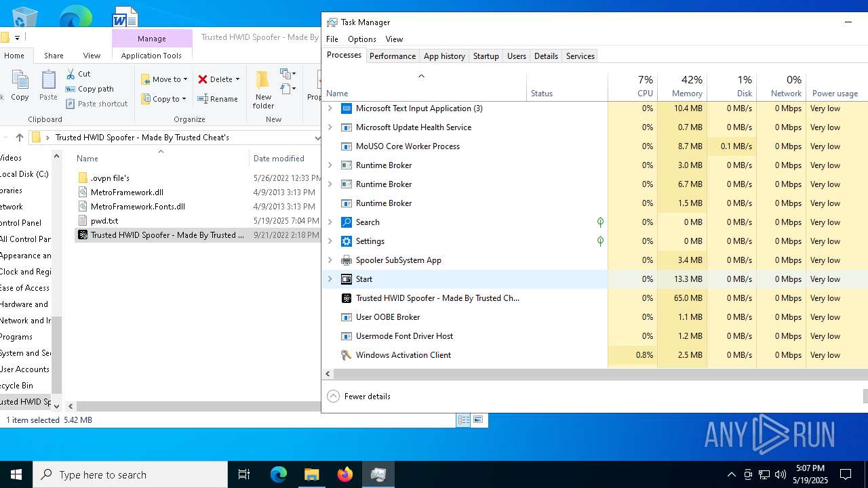Collapse Task Manager with Fewer details
This screenshot has width=868, height=488.
click(x=359, y=396)
